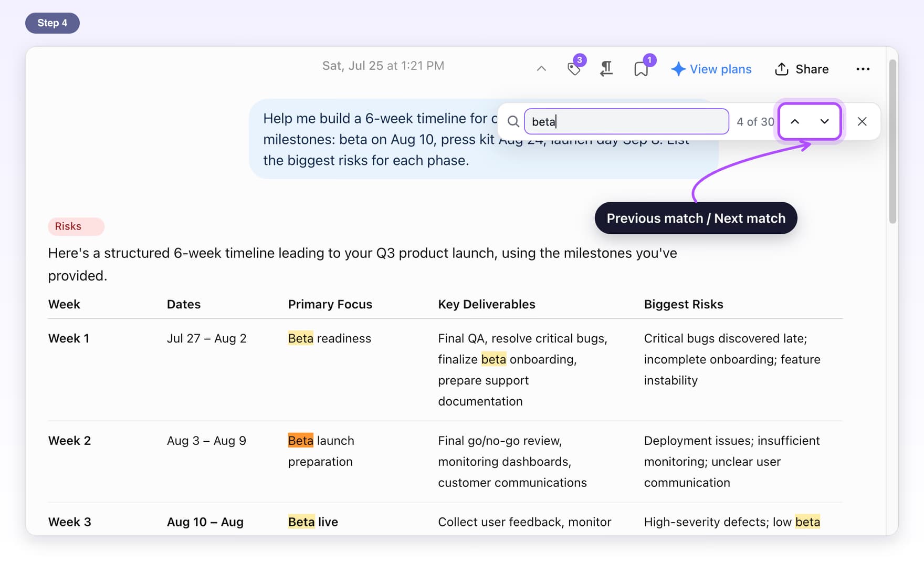The width and height of the screenshot is (924, 561).
Task: Click the Biggest Risks column header
Action: (684, 304)
